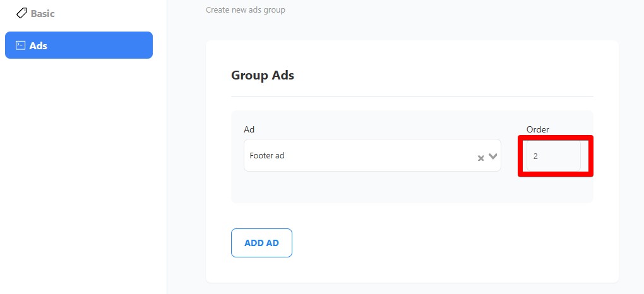The height and width of the screenshot is (294, 644).
Task: Click the 'Create new ads group' subtitle
Action: [x=245, y=9]
